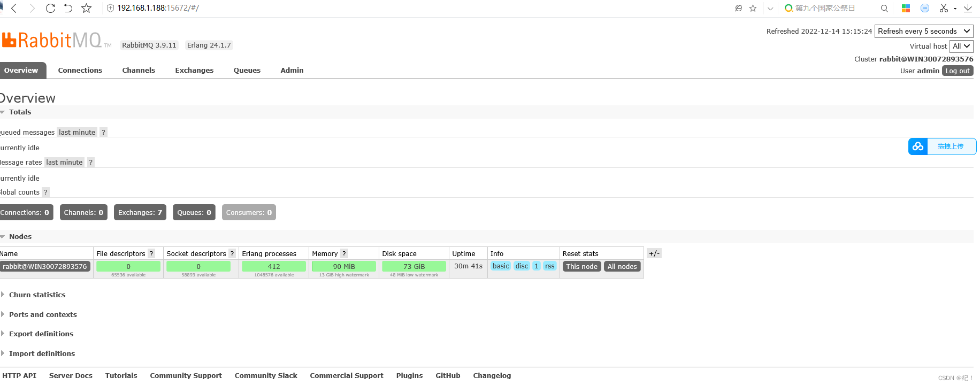Click the Channels: 0 count button
980x386 pixels.
[83, 212]
